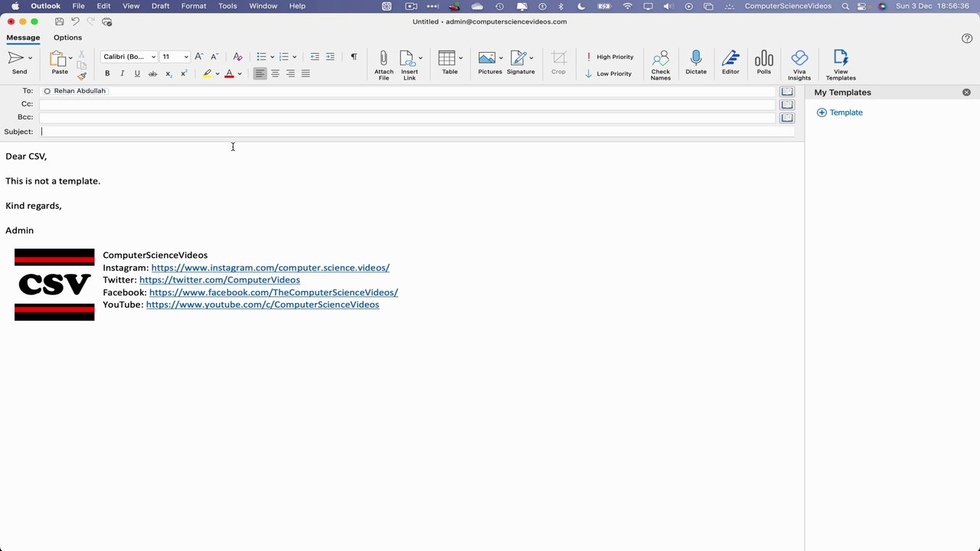Toggle Strikethrough formatting
980x551 pixels.
point(152,73)
